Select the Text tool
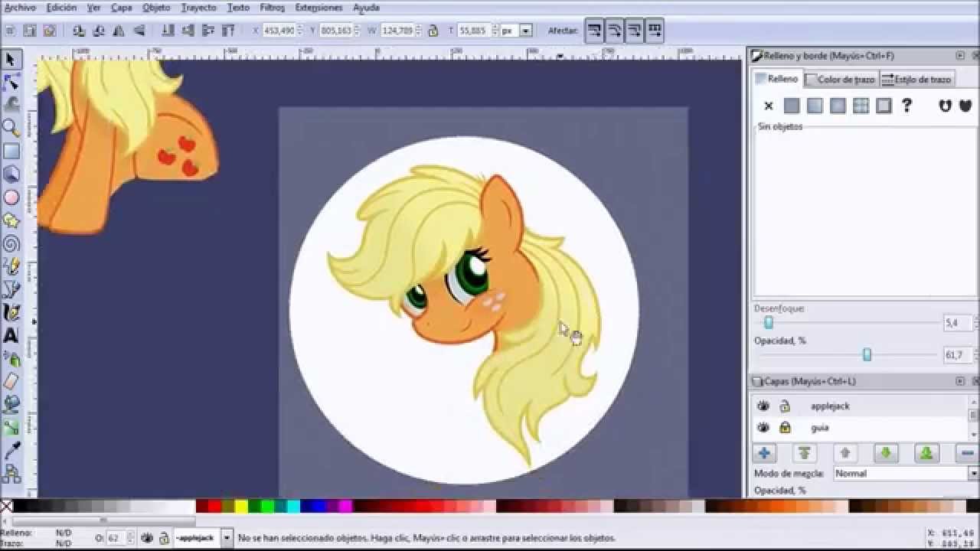Image resolution: width=980 pixels, height=551 pixels. pos(11,335)
